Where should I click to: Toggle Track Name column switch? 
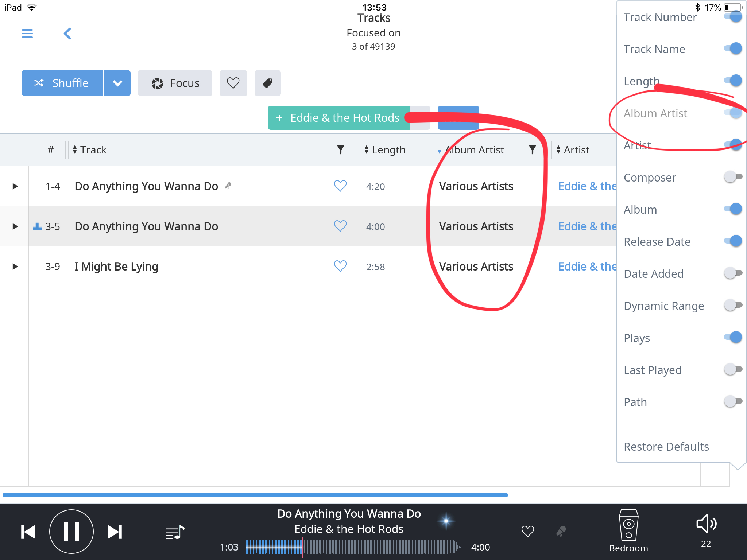click(733, 48)
